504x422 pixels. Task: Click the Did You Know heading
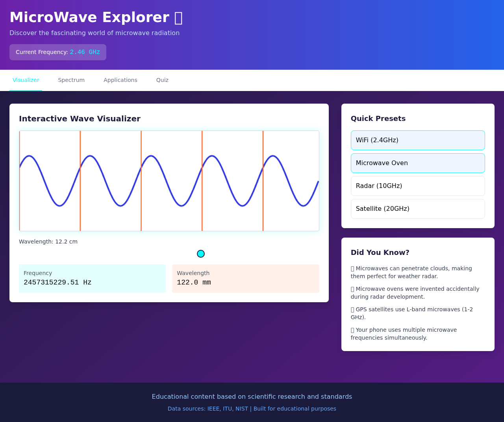[380, 252]
